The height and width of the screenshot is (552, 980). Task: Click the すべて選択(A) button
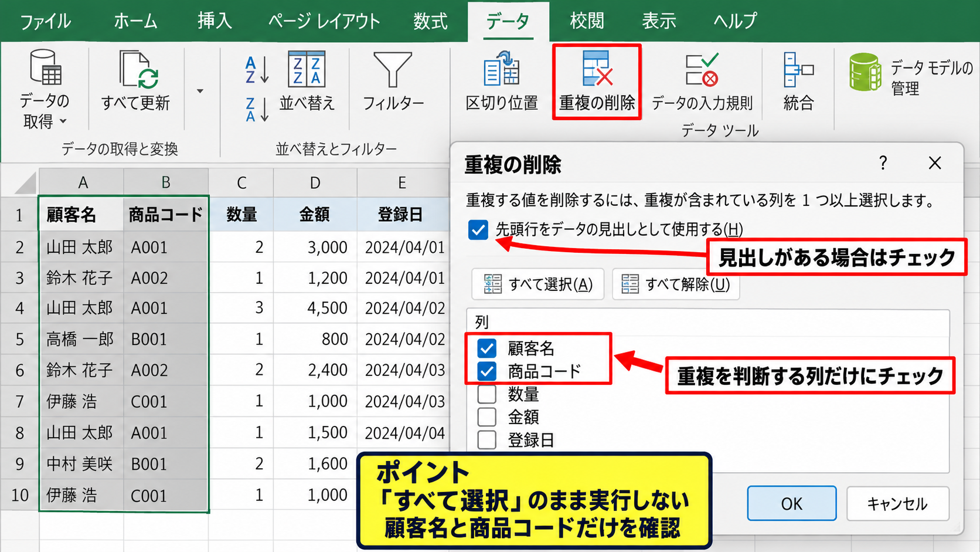[x=538, y=285]
